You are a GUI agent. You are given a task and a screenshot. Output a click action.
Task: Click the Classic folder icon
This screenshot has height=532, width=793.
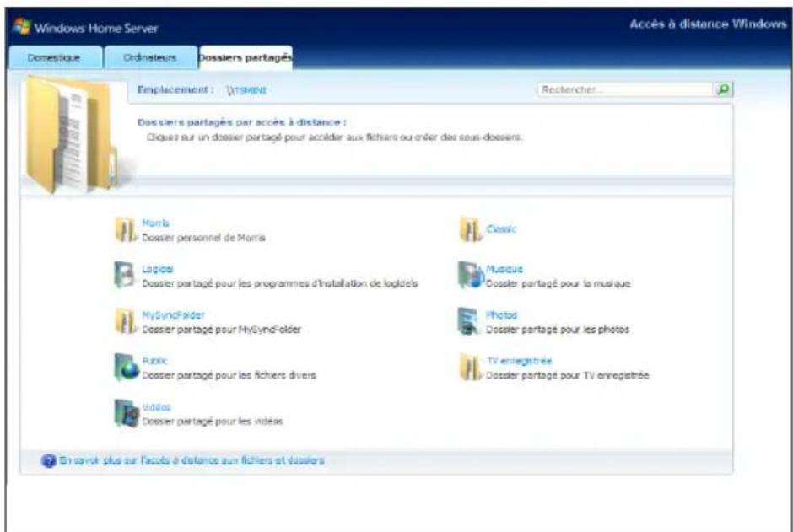(471, 230)
